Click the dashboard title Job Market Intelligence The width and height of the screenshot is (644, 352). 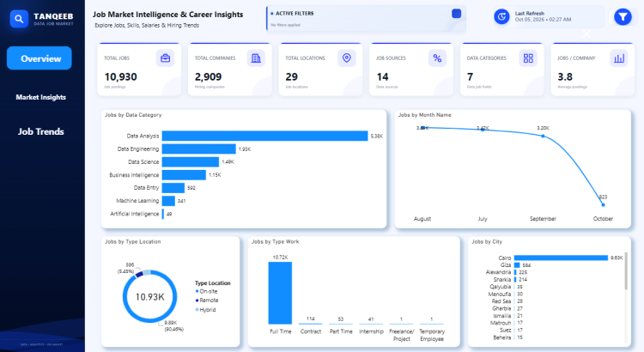pyautogui.click(x=168, y=15)
